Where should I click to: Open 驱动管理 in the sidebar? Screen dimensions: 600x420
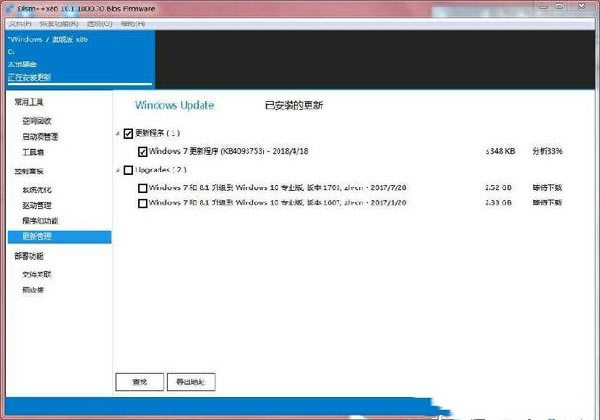pyautogui.click(x=37, y=205)
